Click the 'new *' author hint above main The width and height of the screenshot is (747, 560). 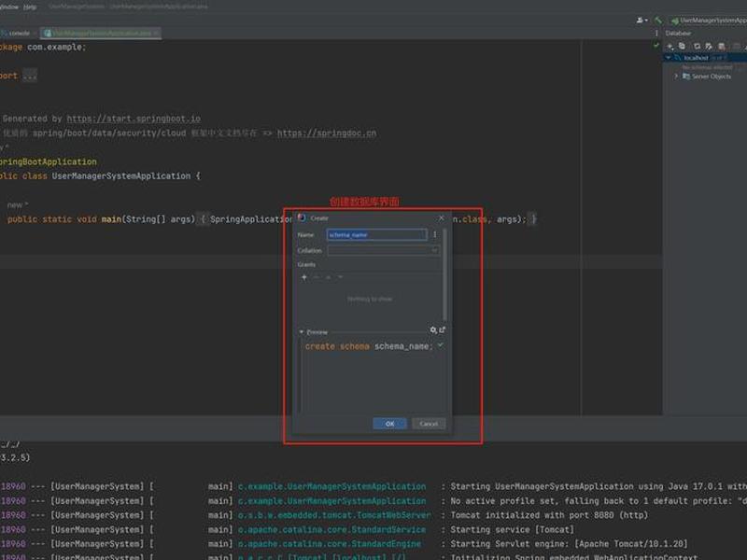(18, 204)
